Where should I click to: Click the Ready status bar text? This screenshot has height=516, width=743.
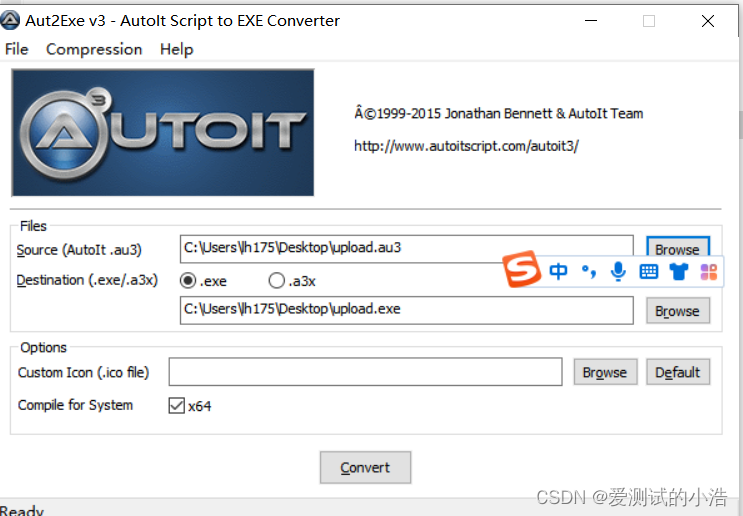pyautogui.click(x=22, y=511)
